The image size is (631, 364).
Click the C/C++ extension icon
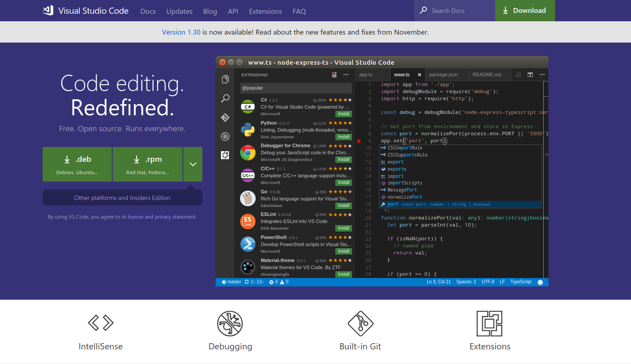coord(248,175)
